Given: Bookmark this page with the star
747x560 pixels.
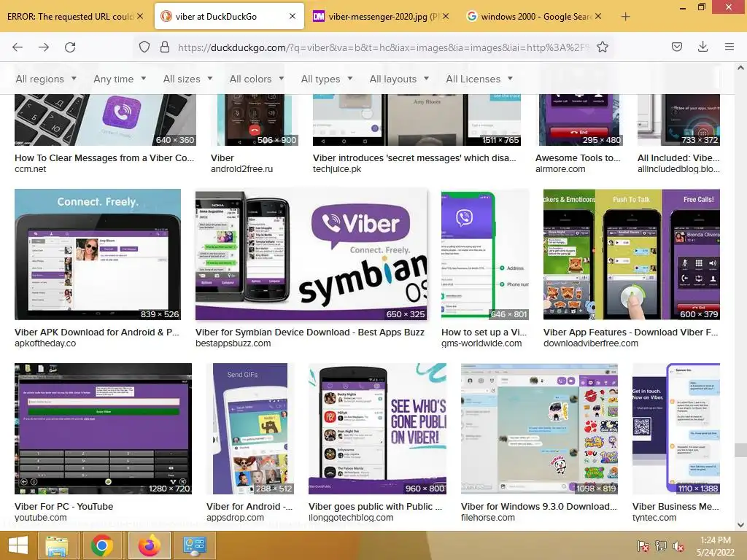Looking at the screenshot, I should point(603,47).
